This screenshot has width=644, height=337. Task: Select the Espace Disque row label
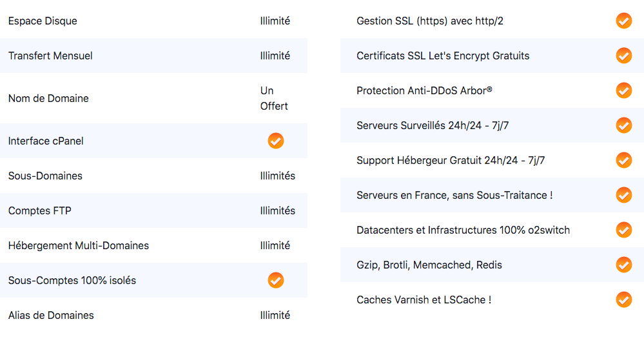point(43,21)
